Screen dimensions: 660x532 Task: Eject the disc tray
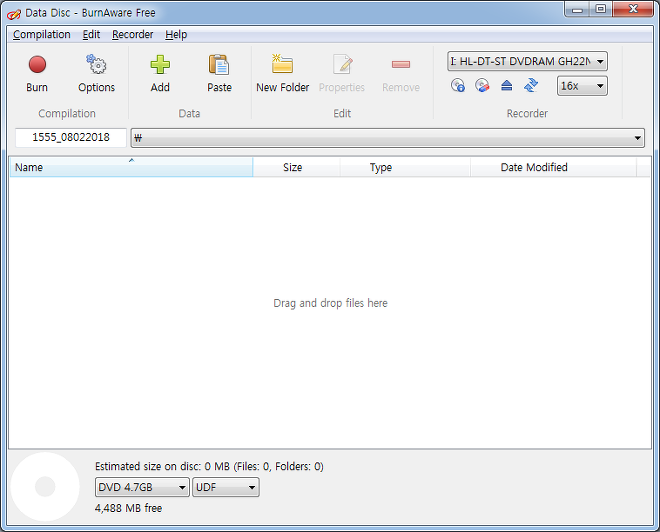(507, 85)
